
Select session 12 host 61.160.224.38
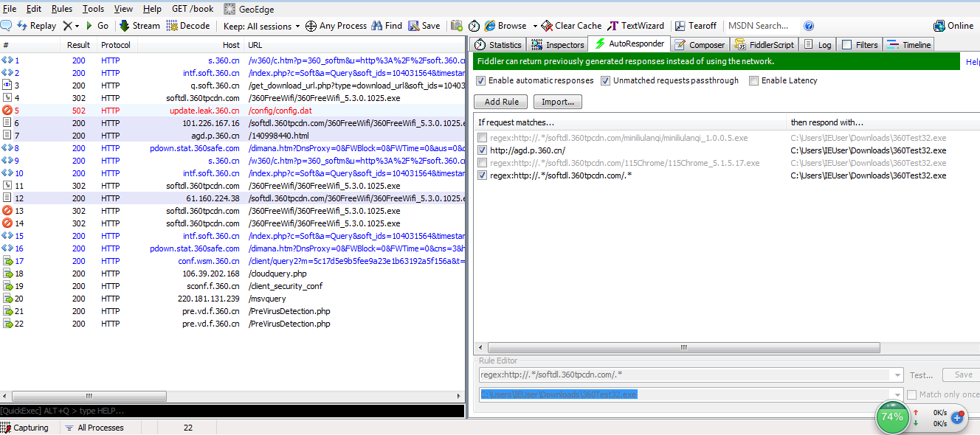pyautogui.click(x=232, y=198)
